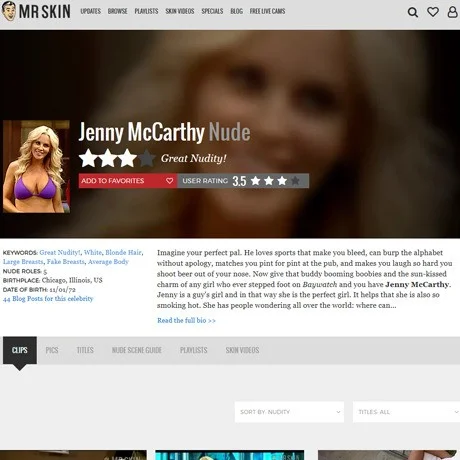
Task: Open Free Live Cams in the navigation
Action: (x=267, y=11)
